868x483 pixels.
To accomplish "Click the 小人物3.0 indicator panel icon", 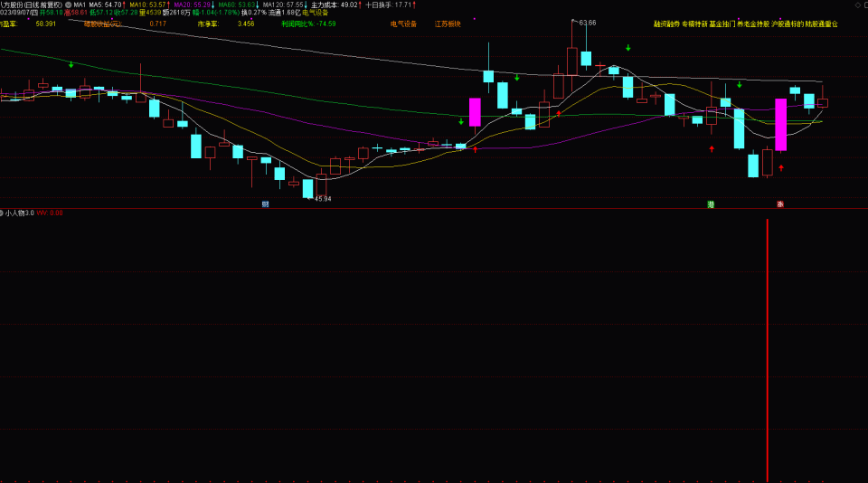I will pyautogui.click(x=2, y=213).
